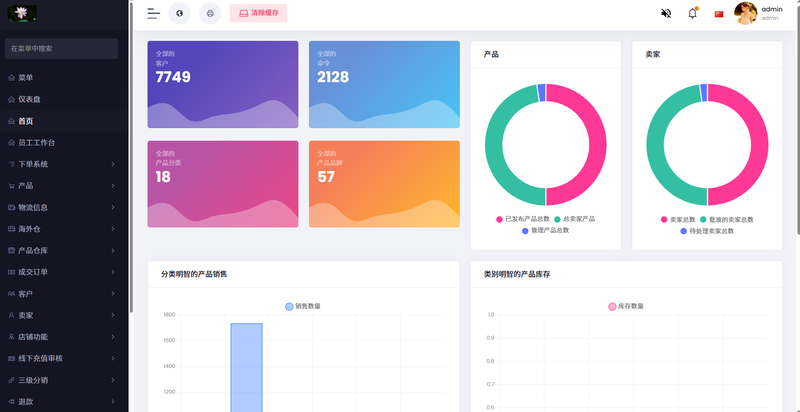
Task: Focus the 在菜单中搜索 search field
Action: [61, 48]
